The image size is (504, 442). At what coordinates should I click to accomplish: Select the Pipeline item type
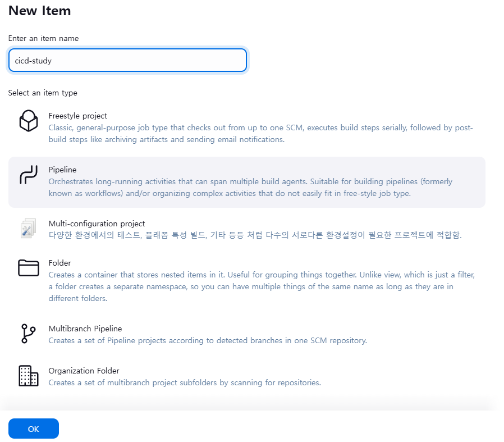62,170
